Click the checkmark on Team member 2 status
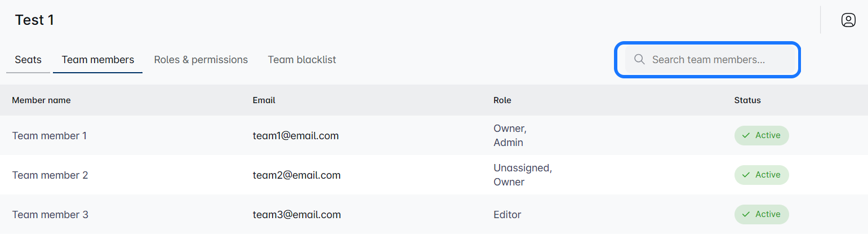Image resolution: width=868 pixels, height=239 pixels. tap(746, 175)
